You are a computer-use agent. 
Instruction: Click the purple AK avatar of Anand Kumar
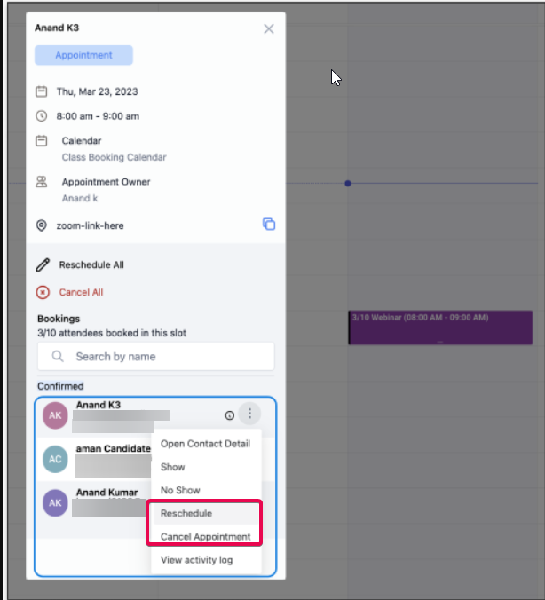[55, 503]
